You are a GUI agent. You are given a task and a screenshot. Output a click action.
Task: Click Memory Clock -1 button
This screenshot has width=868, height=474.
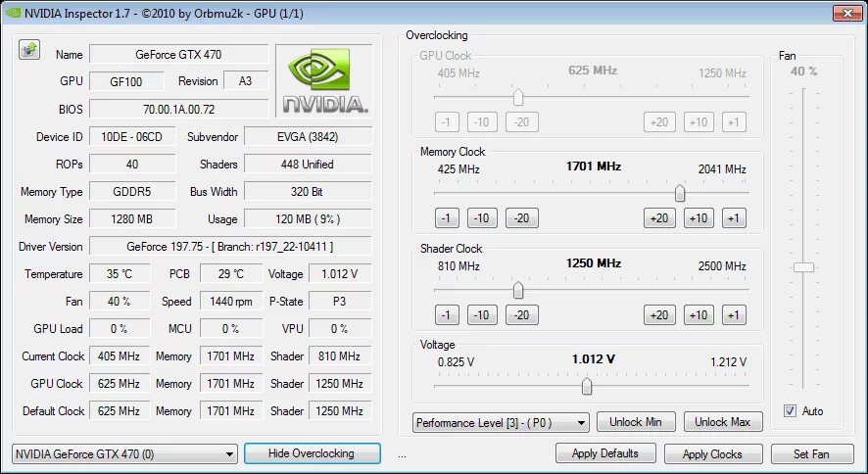click(x=447, y=218)
